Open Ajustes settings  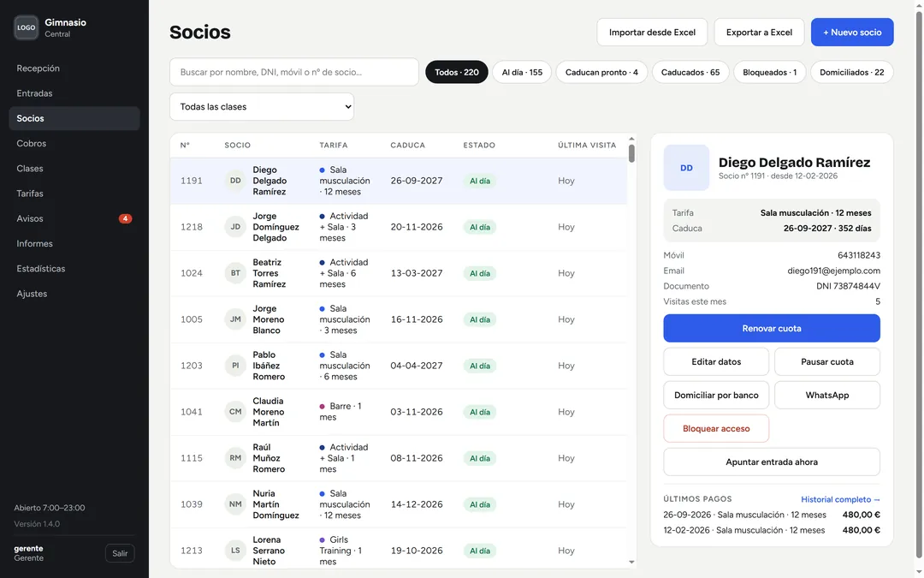[74, 294]
